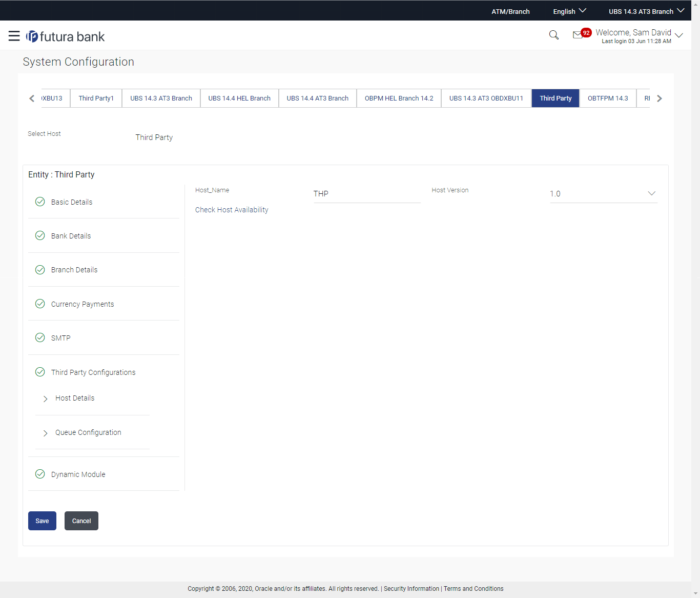Switch to the Third Party1 tab

pos(96,98)
